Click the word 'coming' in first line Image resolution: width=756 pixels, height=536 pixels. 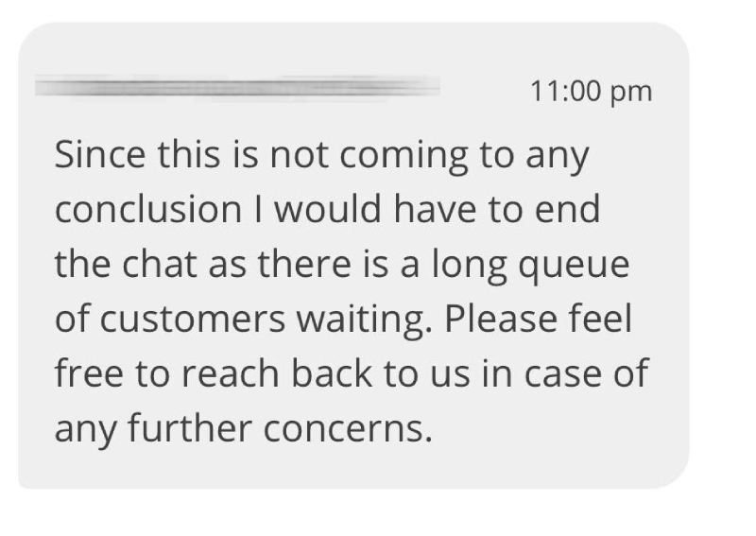coord(404,156)
